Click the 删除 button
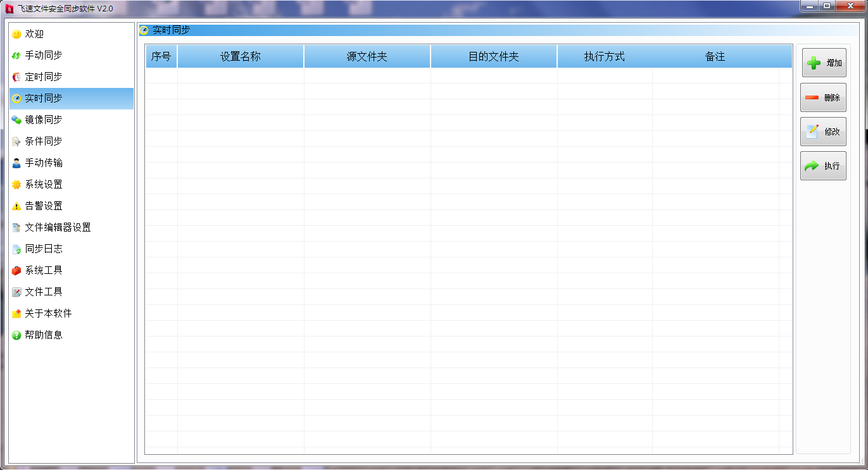 (824, 97)
